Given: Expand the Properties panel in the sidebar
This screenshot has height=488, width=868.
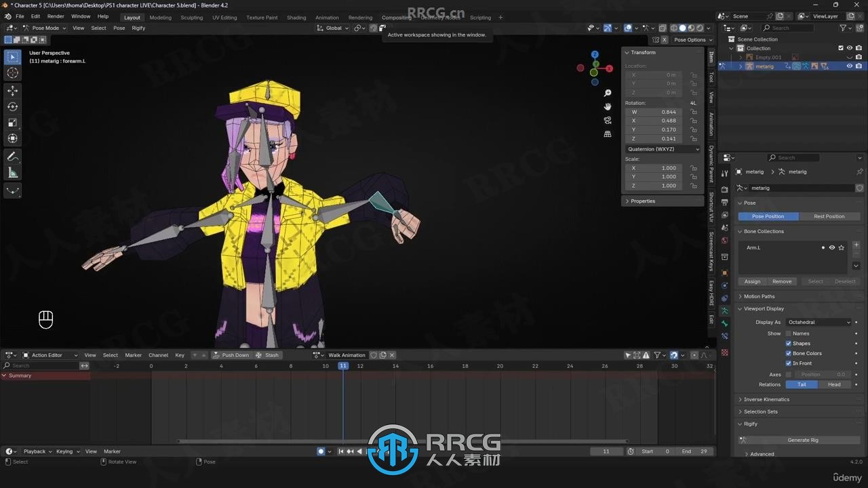Looking at the screenshot, I should (x=642, y=201).
